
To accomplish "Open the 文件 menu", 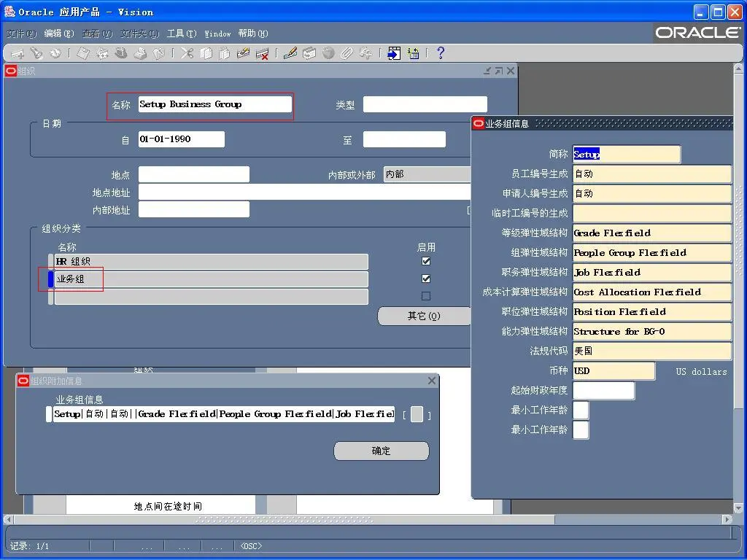I will pyautogui.click(x=20, y=34).
